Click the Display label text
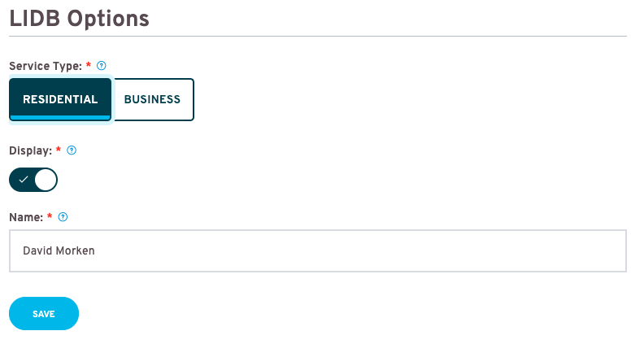This screenshot has width=644, height=344. [31, 150]
